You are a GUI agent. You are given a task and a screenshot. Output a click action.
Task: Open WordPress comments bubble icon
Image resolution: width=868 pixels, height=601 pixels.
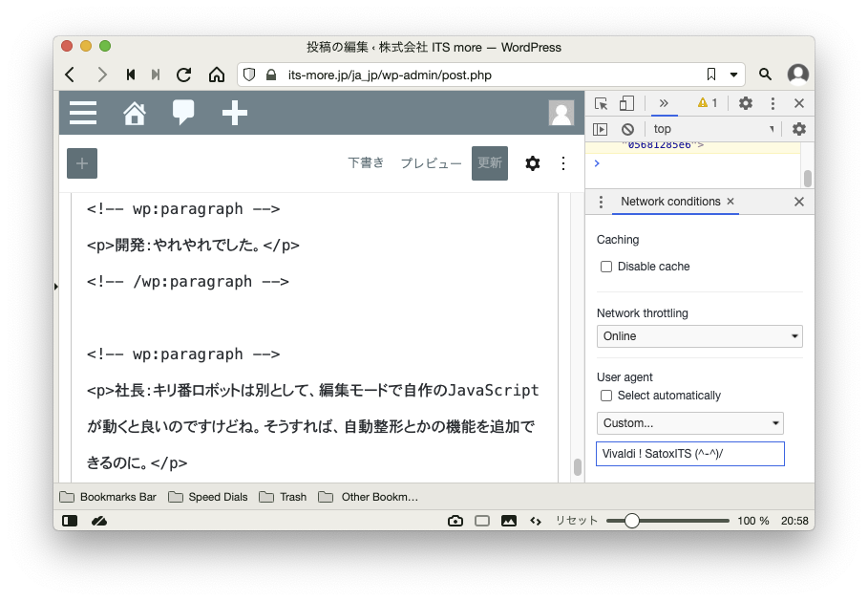tap(183, 113)
